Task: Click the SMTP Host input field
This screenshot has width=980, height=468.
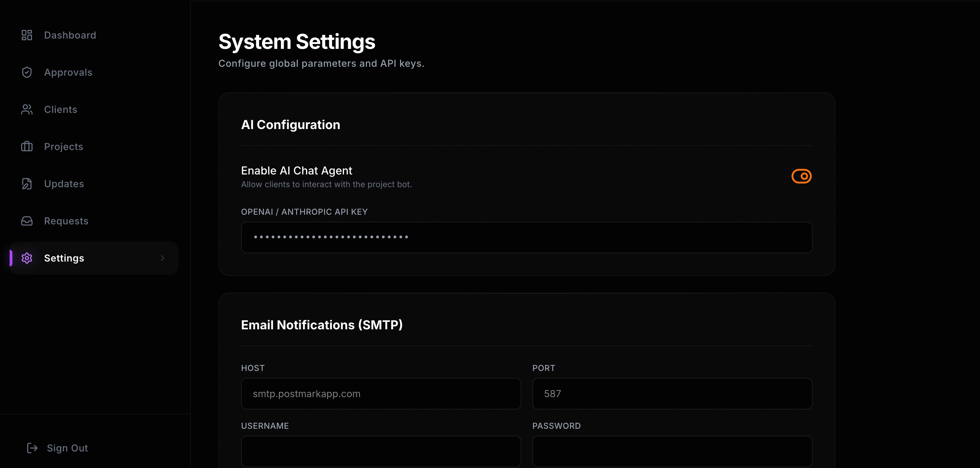Action: [381, 394]
